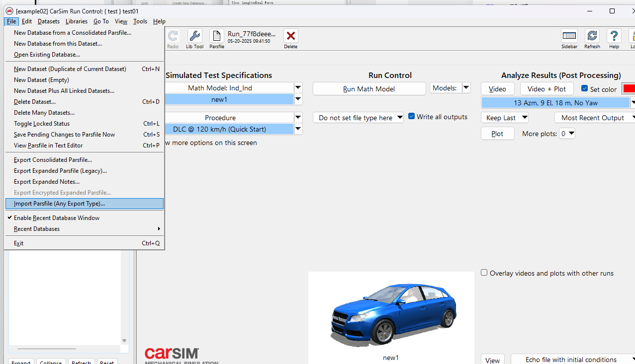Choose Open Existing Database

[x=84, y=55]
